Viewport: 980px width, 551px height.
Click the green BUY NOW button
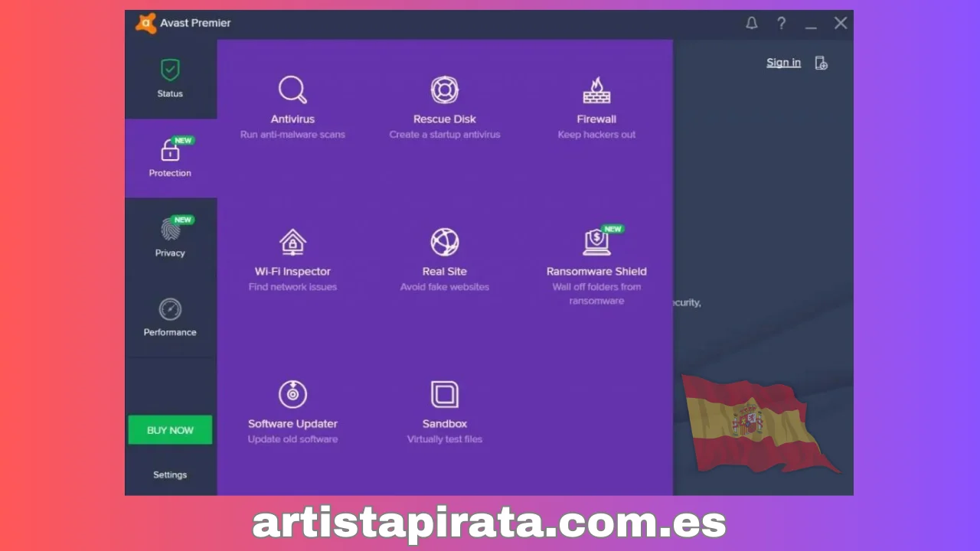[x=170, y=430]
